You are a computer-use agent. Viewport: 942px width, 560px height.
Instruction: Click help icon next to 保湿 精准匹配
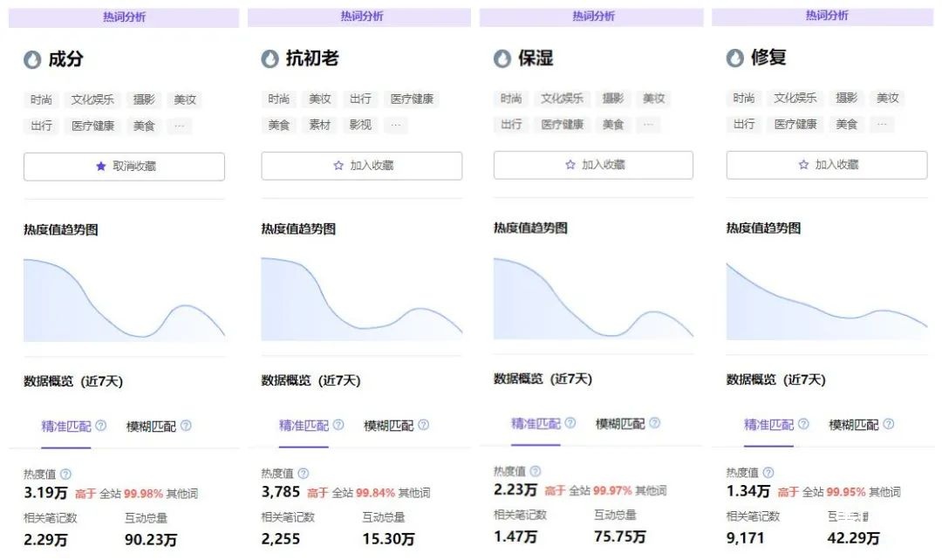click(570, 423)
